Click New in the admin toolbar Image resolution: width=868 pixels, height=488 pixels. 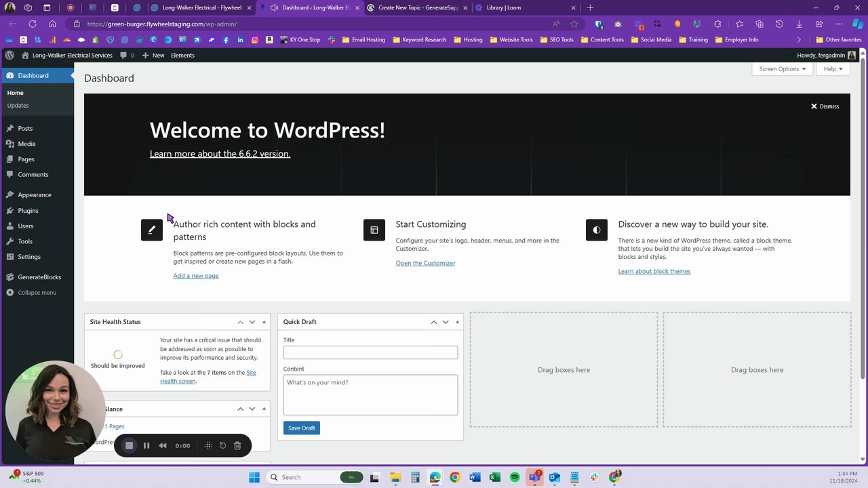click(153, 55)
